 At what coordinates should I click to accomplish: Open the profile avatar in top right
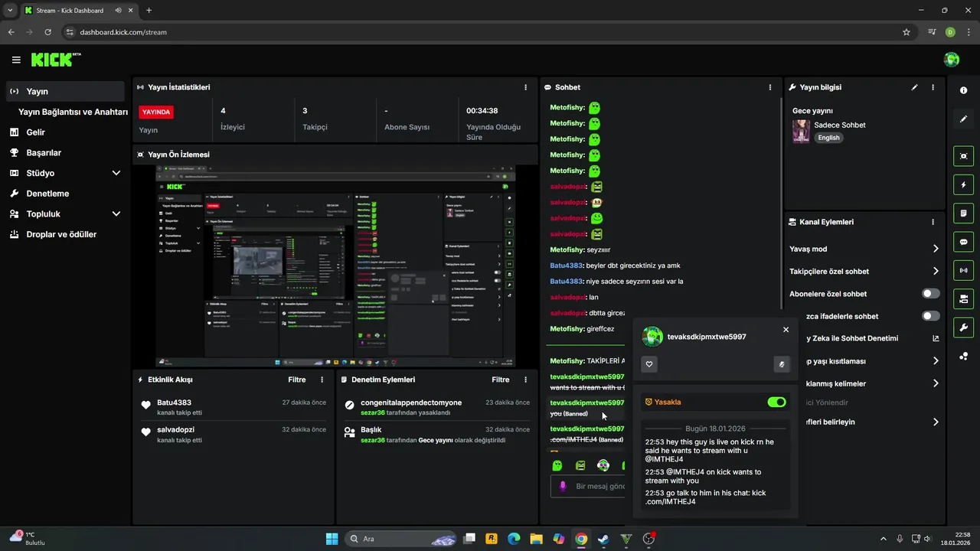pyautogui.click(x=952, y=60)
